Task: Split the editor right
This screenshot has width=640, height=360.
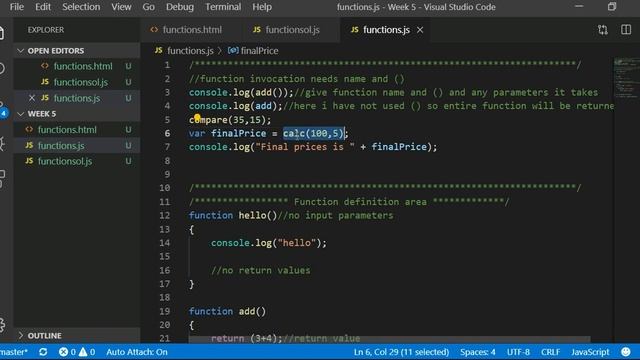Action: (626, 30)
